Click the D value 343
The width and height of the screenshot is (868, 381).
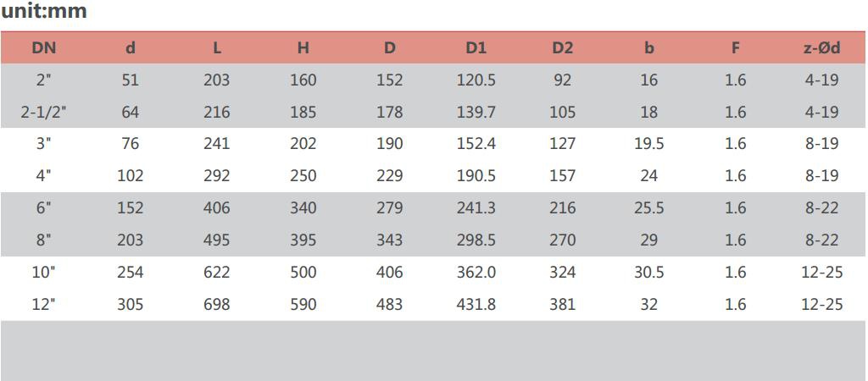pos(390,240)
